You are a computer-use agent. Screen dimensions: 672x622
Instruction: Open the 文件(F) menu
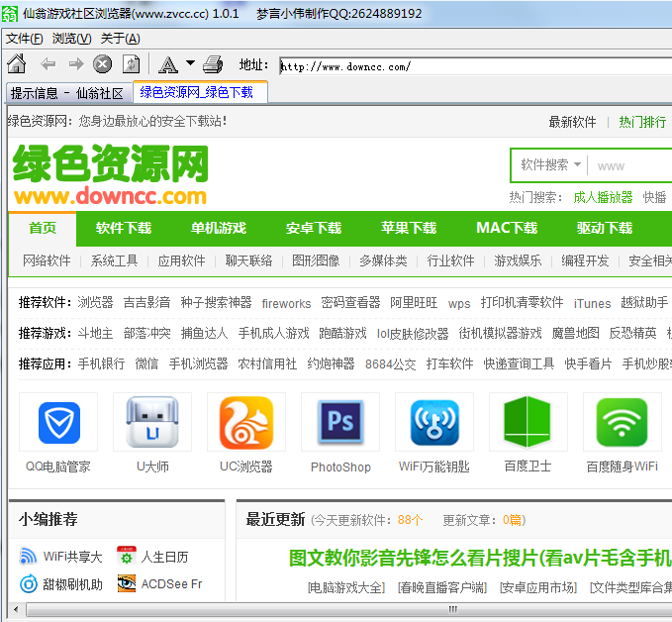(x=24, y=39)
